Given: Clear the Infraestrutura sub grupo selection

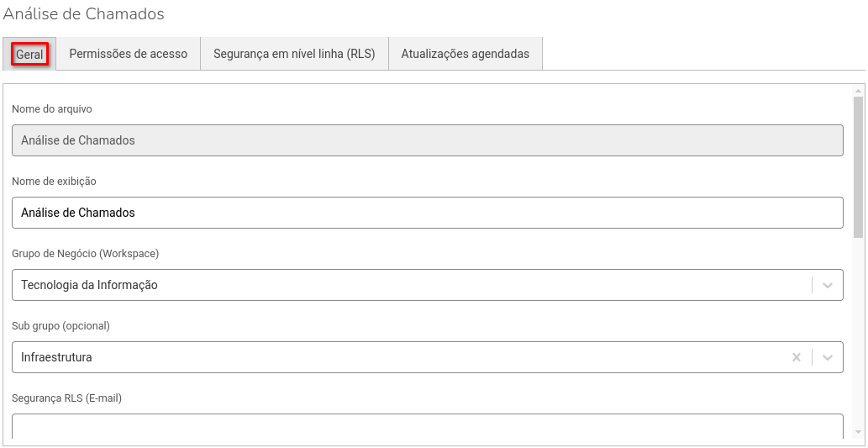Looking at the screenshot, I should [x=796, y=357].
